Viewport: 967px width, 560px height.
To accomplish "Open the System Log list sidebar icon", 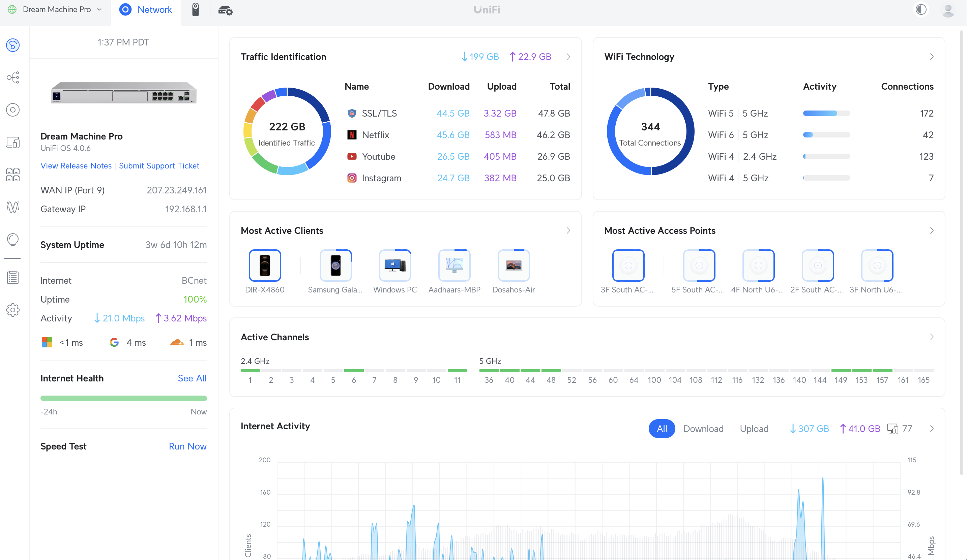I will point(13,277).
